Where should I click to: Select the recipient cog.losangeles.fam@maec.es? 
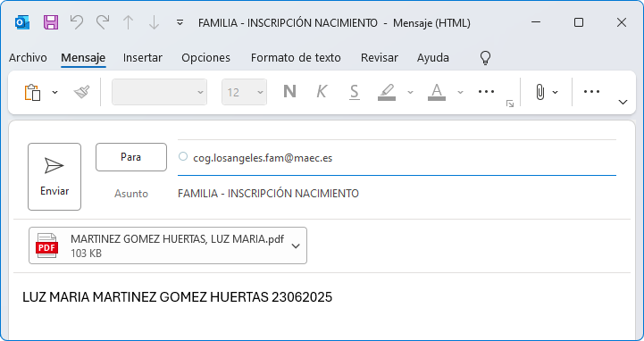pyautogui.click(x=263, y=158)
